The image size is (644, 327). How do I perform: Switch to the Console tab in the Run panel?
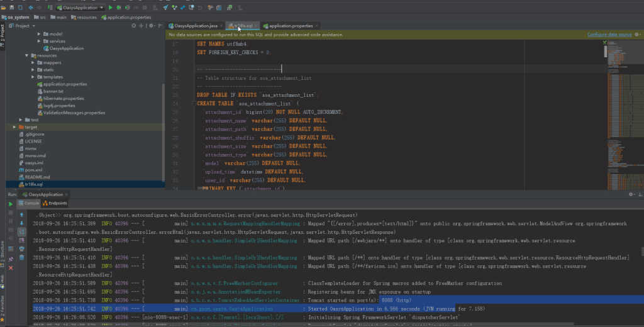(x=29, y=203)
